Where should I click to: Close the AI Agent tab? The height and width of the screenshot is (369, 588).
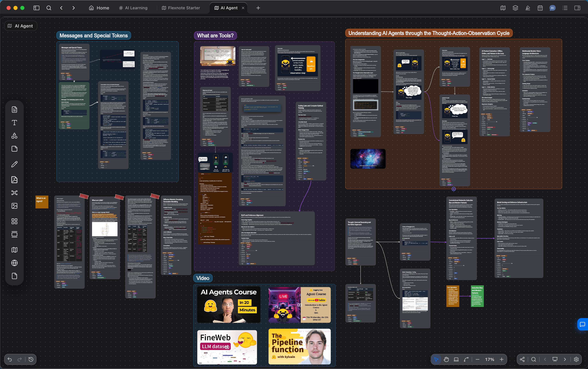pos(243,8)
